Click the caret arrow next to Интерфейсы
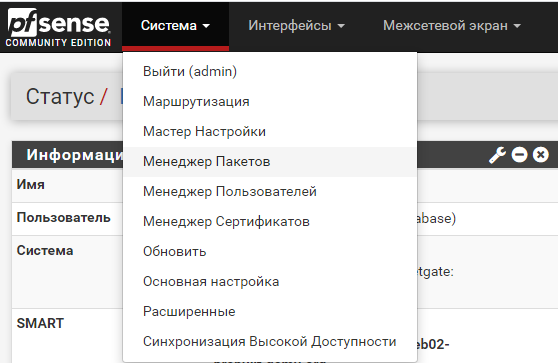Image resolution: width=558 pixels, height=363 pixels. coord(341,26)
